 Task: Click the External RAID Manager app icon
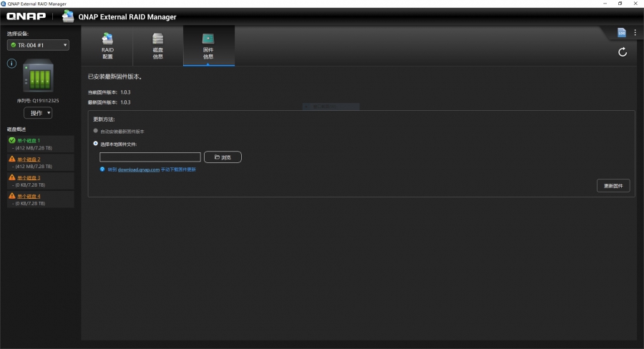(x=68, y=16)
